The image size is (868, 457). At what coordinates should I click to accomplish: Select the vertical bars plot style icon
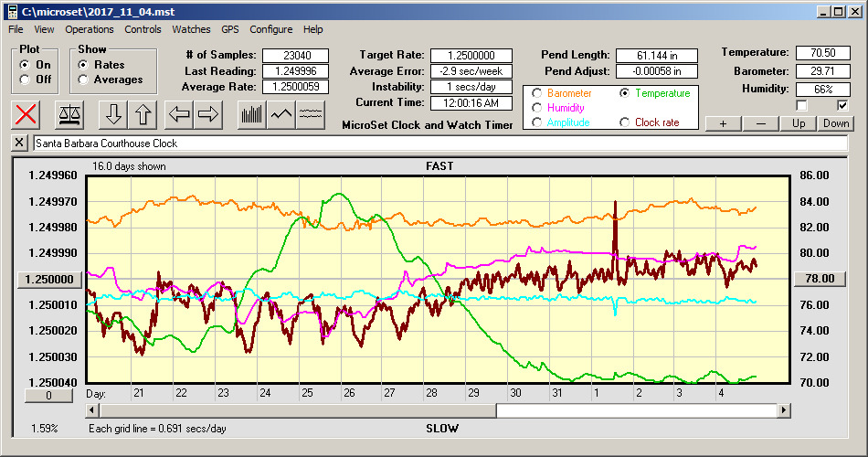(251, 114)
